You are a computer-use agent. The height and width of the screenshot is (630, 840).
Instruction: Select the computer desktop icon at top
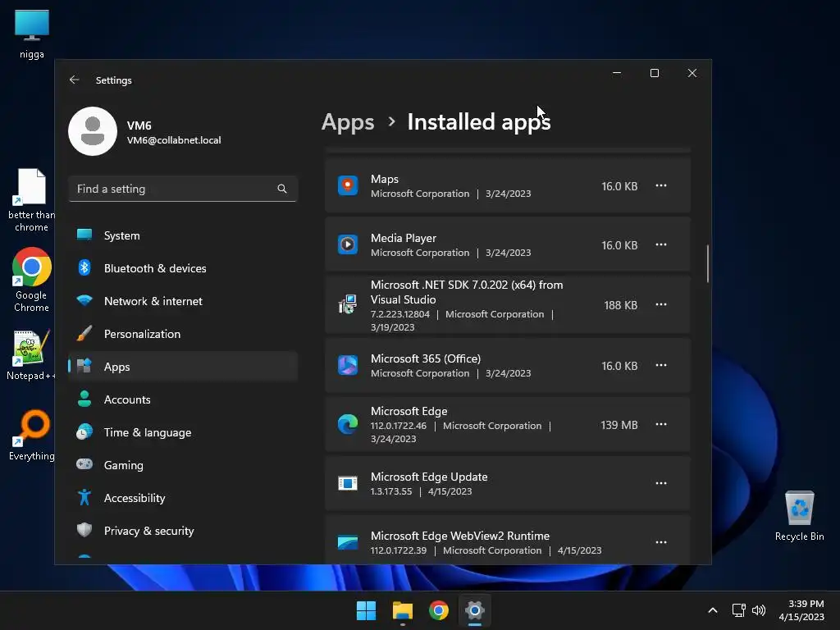pos(32,34)
